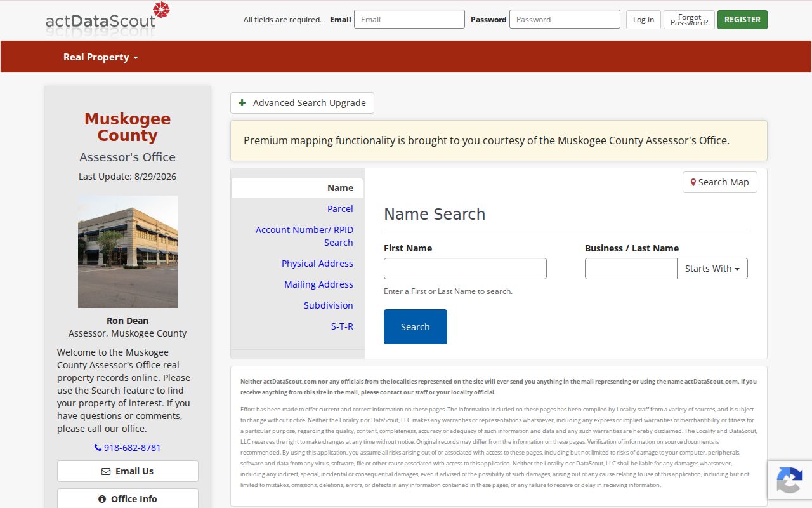Open the S-T-R search tab
812x508 pixels.
[342, 326]
